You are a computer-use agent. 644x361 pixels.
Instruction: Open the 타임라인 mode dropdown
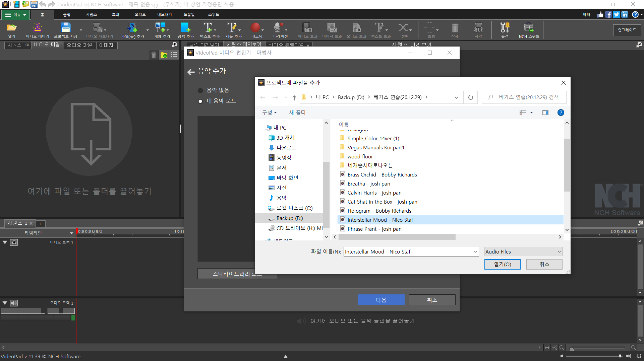click(38, 233)
